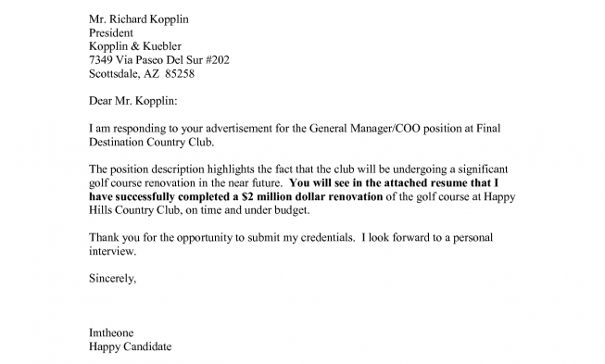Click the recipient name Mr. Richard Kopplin
The width and height of the screenshot is (605, 364).
point(139,19)
